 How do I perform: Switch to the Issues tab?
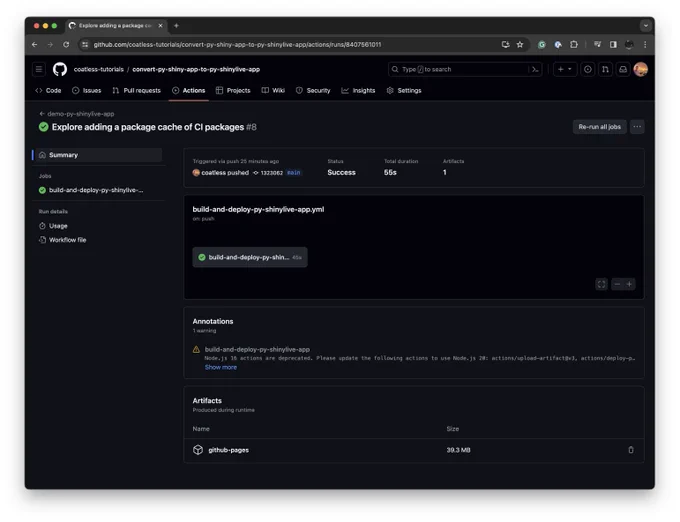(87, 91)
